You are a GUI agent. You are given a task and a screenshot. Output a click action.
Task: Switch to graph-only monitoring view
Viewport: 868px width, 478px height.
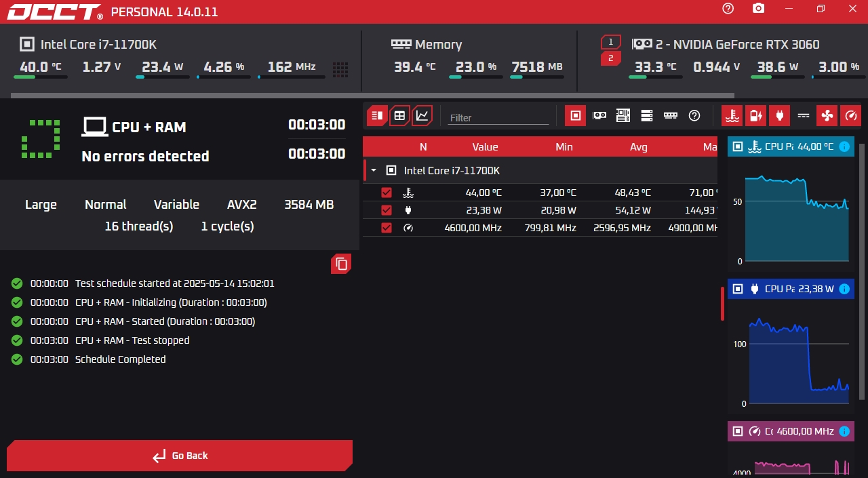coord(422,116)
